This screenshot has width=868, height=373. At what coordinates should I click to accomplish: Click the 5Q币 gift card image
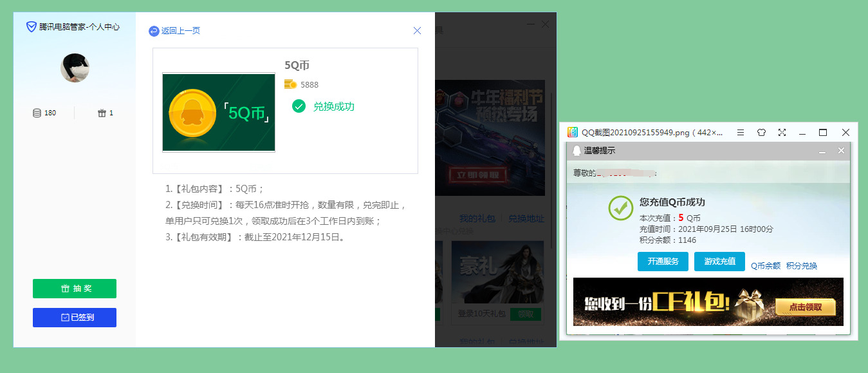(219, 112)
